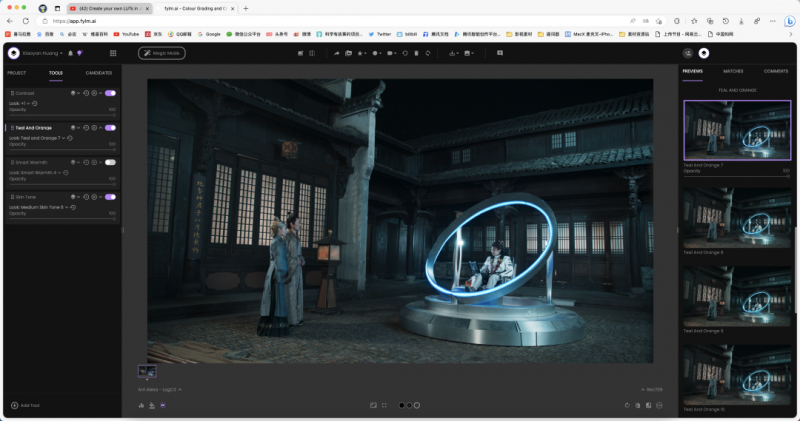Image resolution: width=800 pixels, height=421 pixels.
Task: Click the purple icon in bottom-left bar
Action: click(163, 406)
